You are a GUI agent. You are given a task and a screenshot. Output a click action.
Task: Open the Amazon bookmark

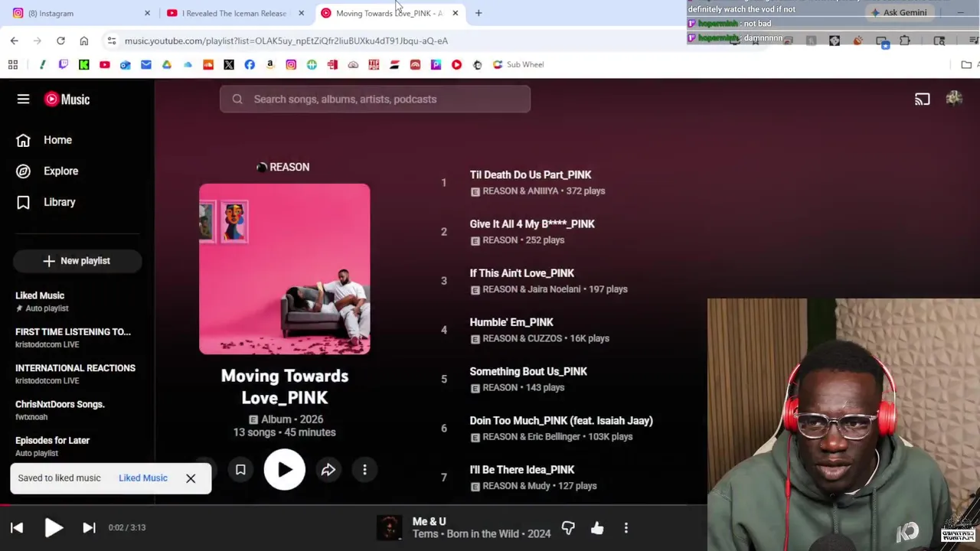click(x=270, y=64)
